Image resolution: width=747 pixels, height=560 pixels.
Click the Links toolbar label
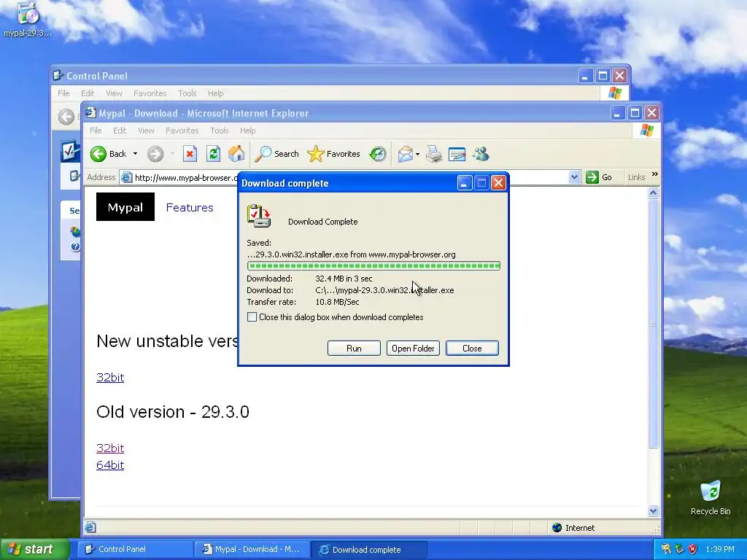636,177
